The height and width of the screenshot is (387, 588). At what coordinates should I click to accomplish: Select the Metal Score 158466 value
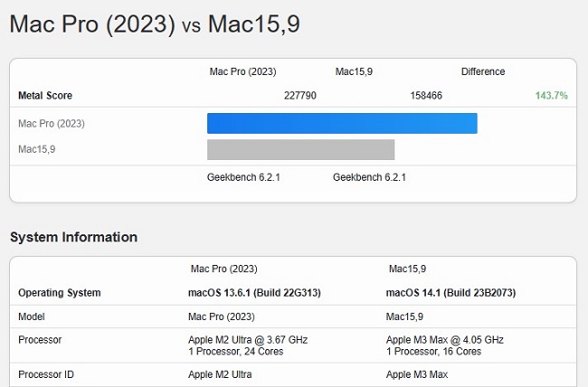425,95
